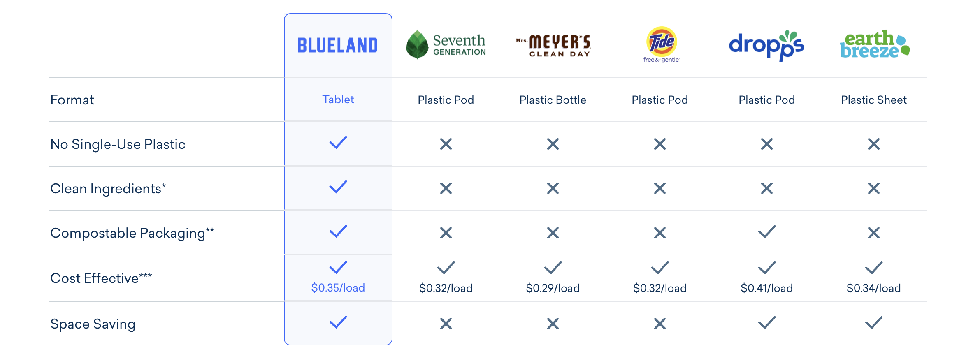This screenshot has height=361, width=980.
Task: Click Tide's Clean Ingredients X mark
Action: click(660, 188)
